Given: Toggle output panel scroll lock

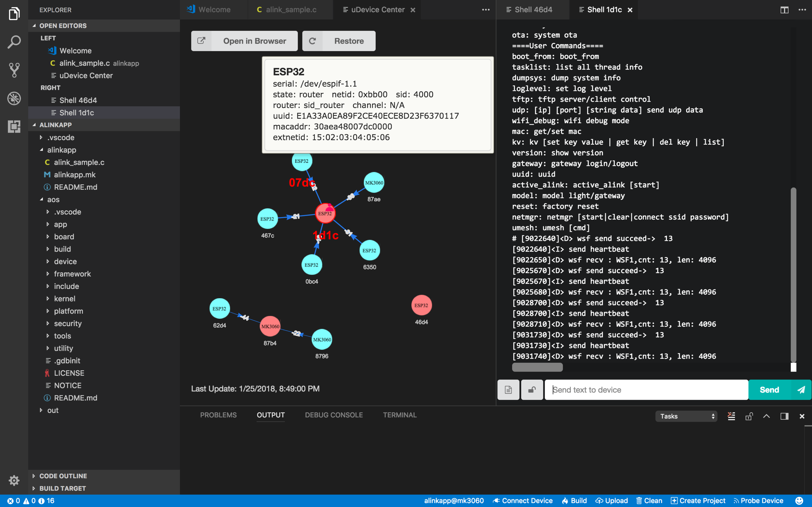Looking at the screenshot, I should [749, 416].
